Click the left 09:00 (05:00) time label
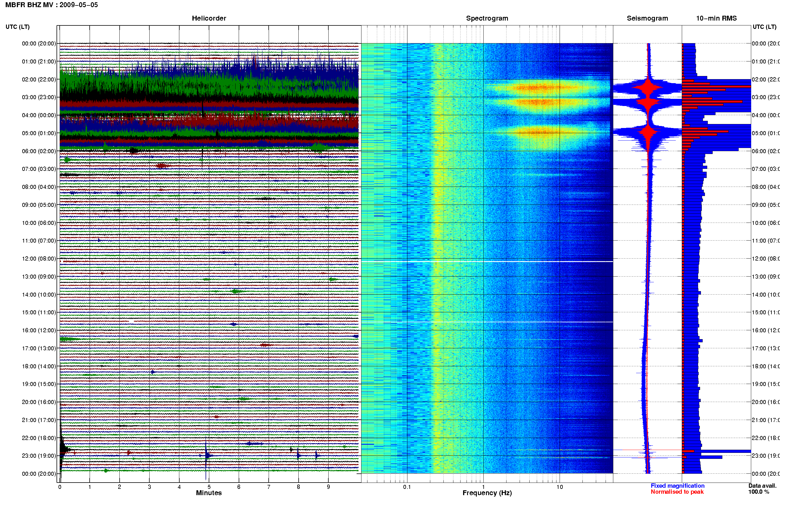 click(x=39, y=205)
